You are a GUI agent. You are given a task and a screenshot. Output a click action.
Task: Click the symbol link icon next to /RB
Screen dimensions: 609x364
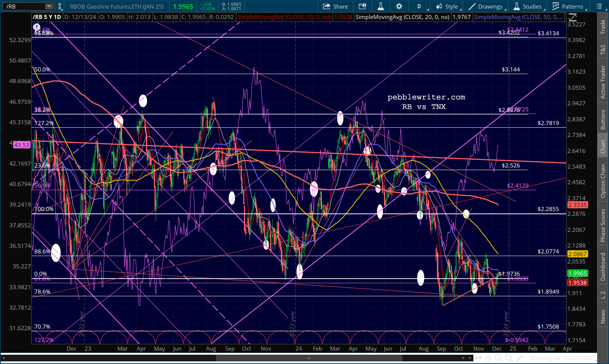click(60, 6)
